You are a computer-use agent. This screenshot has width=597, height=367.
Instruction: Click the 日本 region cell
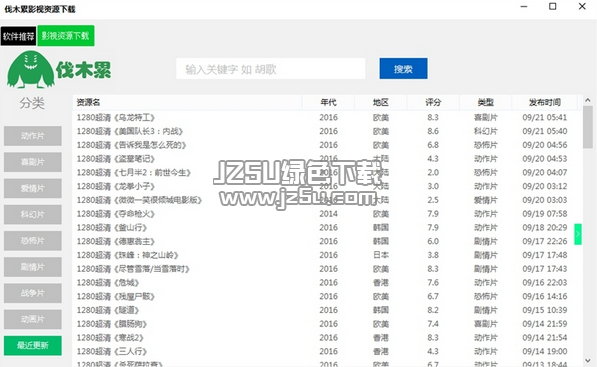pos(381,255)
